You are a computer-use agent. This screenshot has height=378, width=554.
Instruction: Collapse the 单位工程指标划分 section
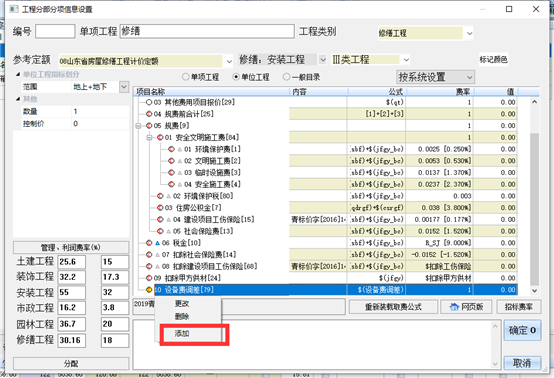18,75
